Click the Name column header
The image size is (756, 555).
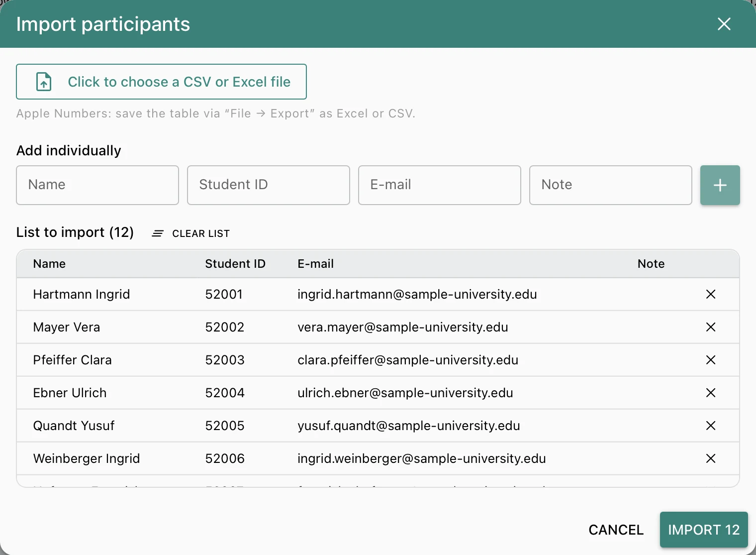[49, 264]
